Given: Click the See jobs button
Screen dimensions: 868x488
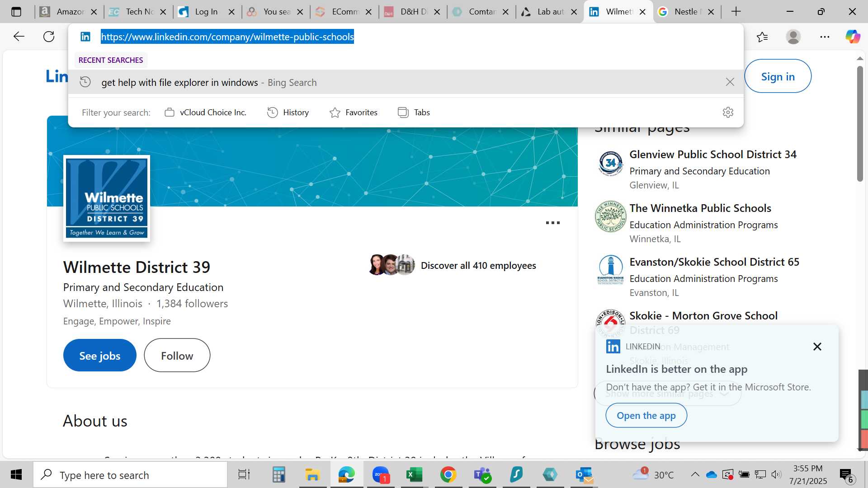Looking at the screenshot, I should [x=99, y=356].
